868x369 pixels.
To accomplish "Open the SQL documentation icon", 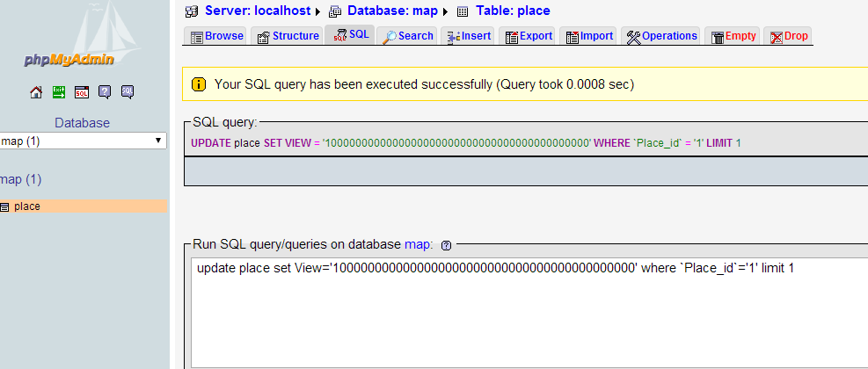I will pyautogui.click(x=128, y=92).
